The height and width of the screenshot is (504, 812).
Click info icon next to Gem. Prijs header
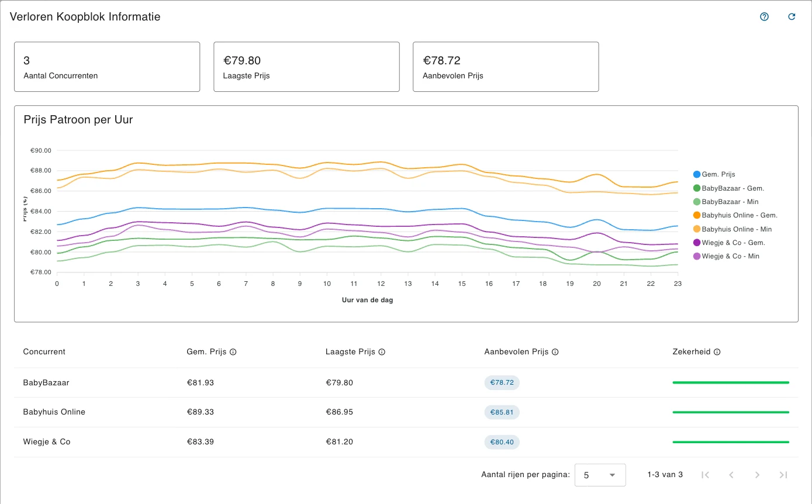[x=233, y=352]
